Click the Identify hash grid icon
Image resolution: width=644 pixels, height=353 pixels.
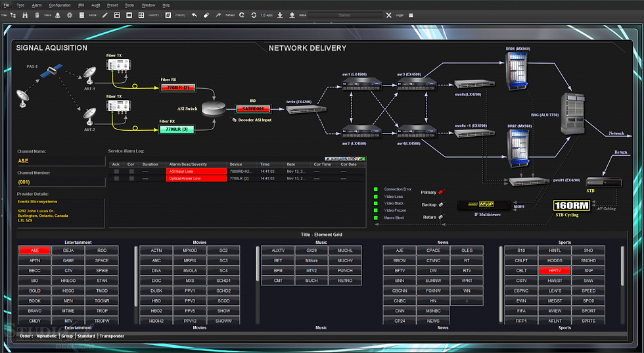tap(168, 15)
